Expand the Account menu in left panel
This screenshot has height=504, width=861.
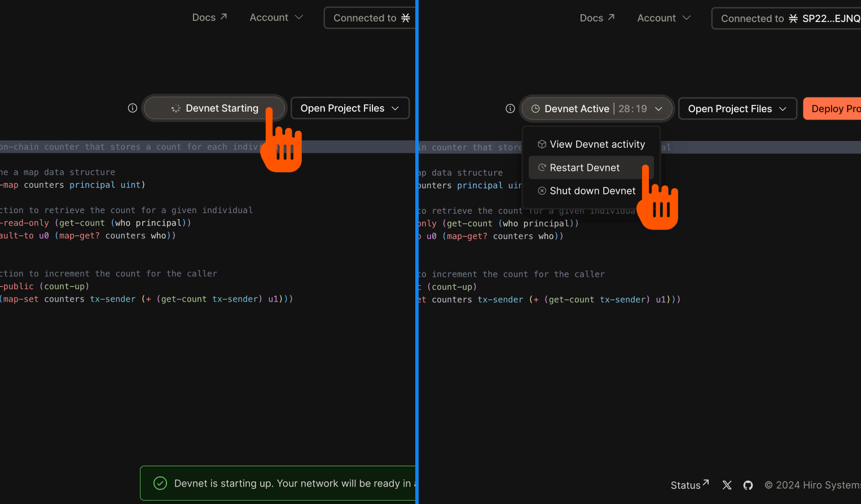(276, 17)
